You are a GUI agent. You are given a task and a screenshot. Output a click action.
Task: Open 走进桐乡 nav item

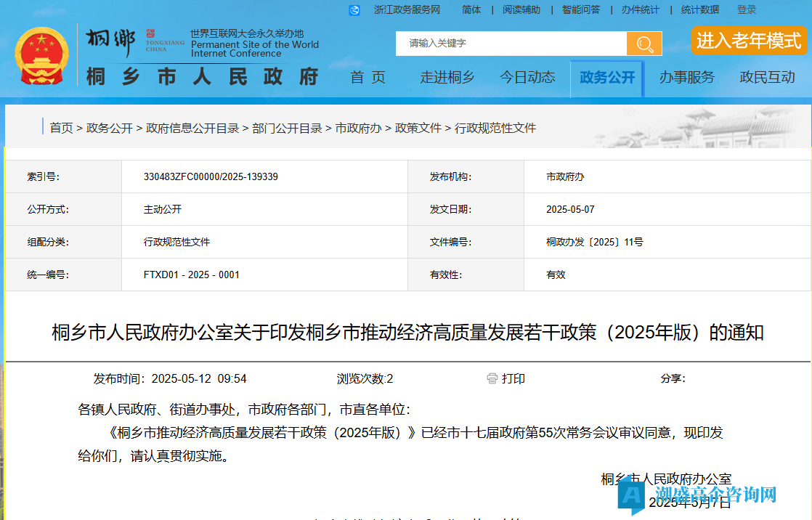447,78
